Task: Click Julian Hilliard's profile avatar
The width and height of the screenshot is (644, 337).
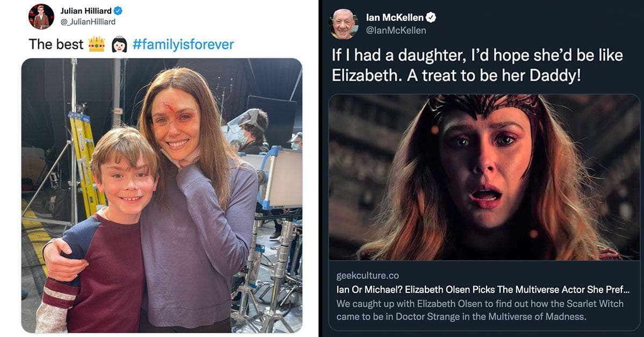Action: coord(41,16)
